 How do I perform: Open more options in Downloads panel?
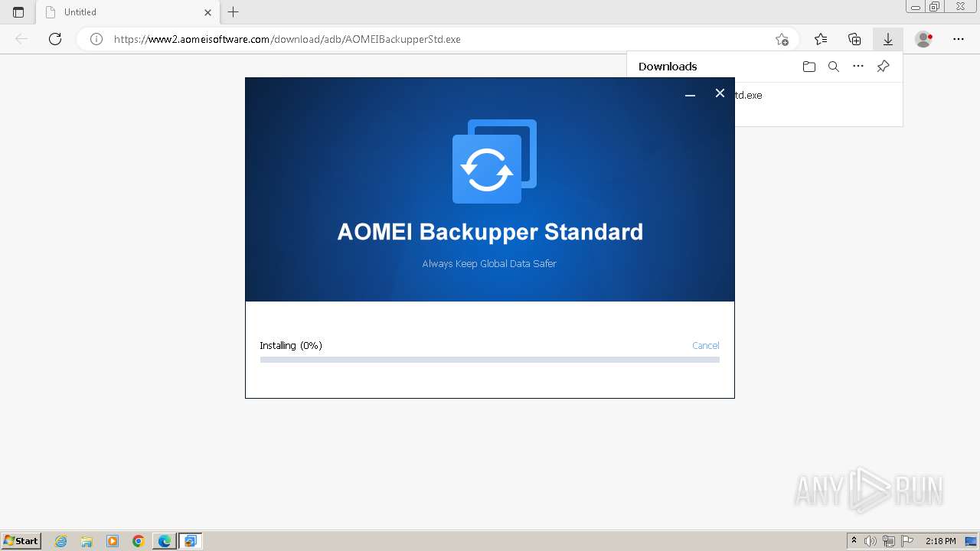[x=858, y=67]
